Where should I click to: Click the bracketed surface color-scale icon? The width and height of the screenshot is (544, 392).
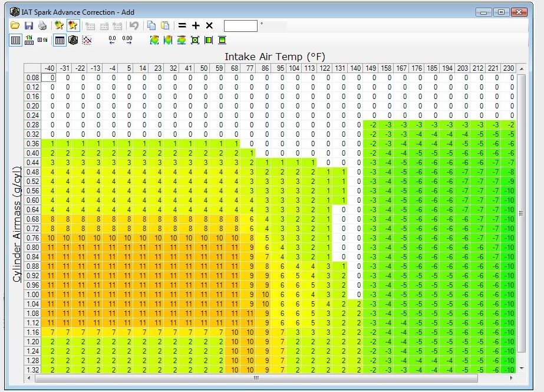click(x=154, y=40)
